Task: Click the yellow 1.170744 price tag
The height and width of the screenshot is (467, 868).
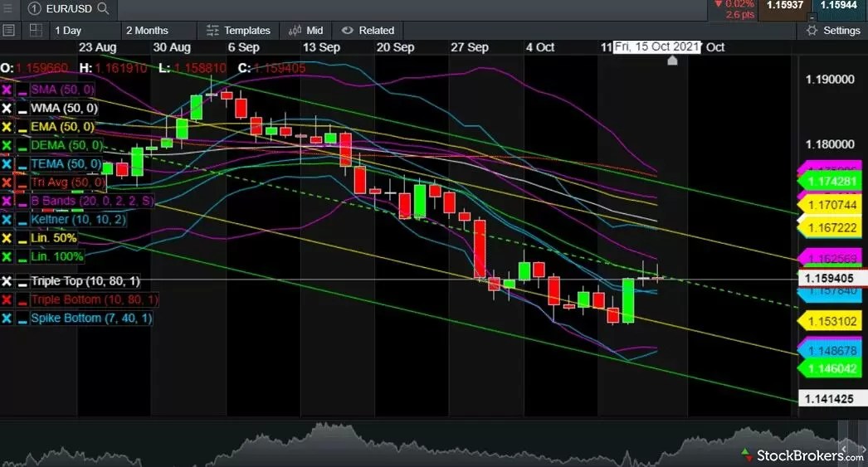Action: [830, 205]
